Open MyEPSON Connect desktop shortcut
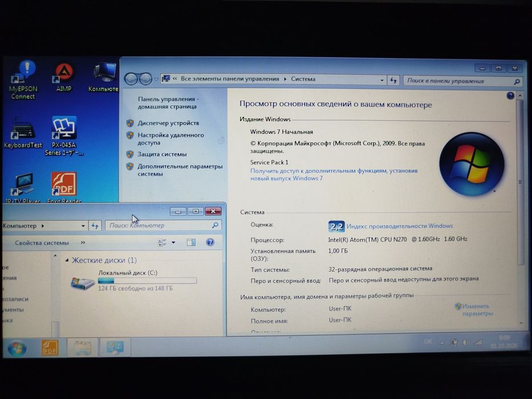Viewport: 532px width, 399px height. coord(22,80)
